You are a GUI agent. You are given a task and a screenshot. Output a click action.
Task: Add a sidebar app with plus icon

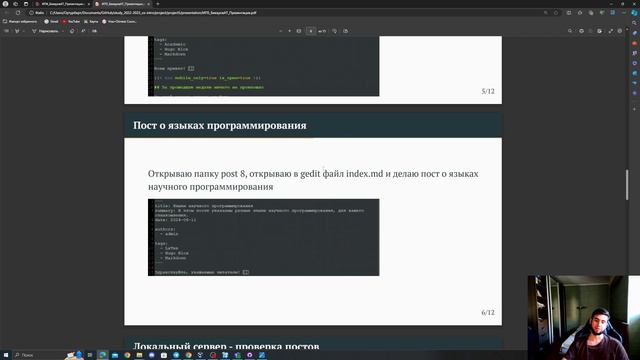tap(634, 109)
